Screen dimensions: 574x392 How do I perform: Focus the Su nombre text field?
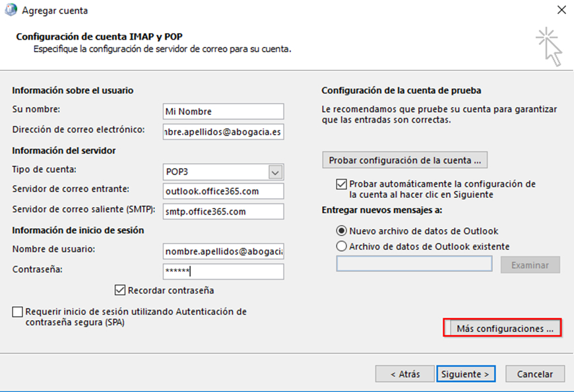point(223,112)
